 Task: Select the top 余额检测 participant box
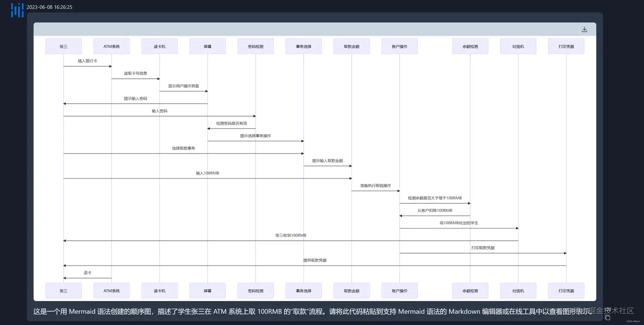470,46
